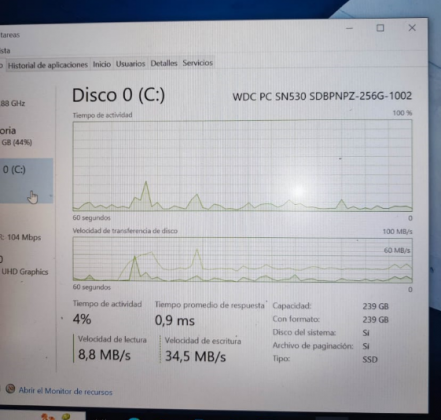Click the Con formato 239 GB value

(375, 320)
